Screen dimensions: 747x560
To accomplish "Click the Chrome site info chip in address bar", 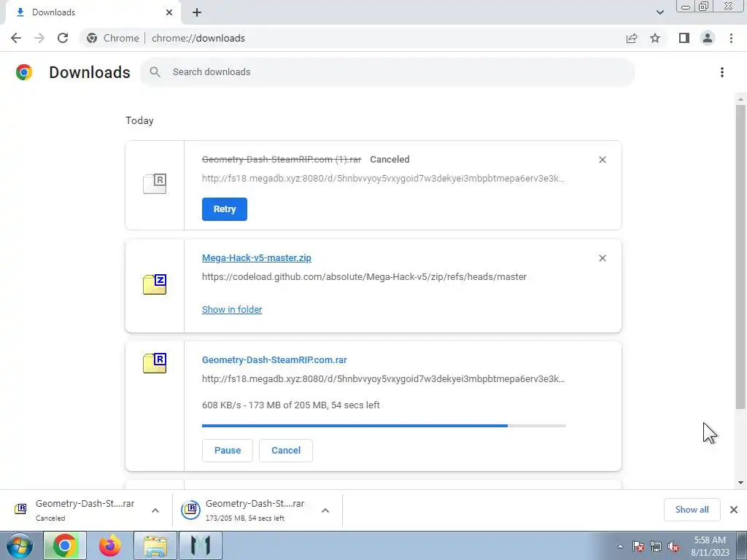I will point(113,38).
